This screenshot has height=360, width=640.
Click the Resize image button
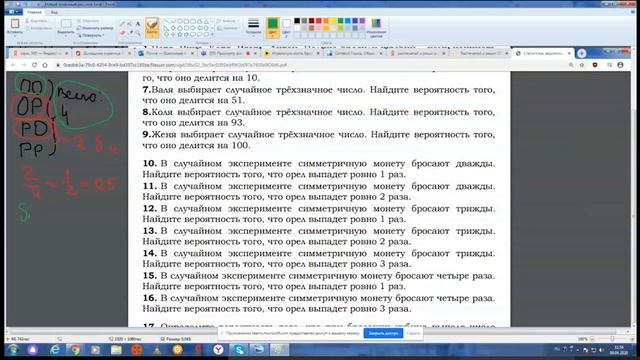click(95, 28)
